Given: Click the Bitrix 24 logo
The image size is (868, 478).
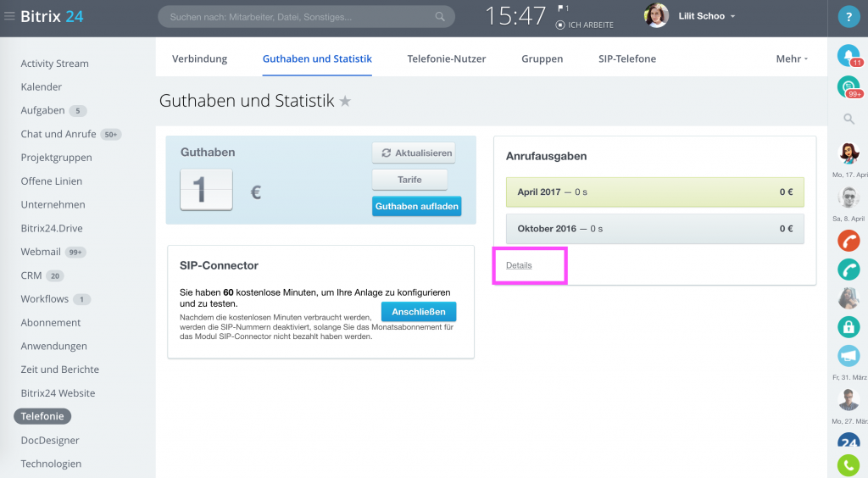Looking at the screenshot, I should point(52,16).
